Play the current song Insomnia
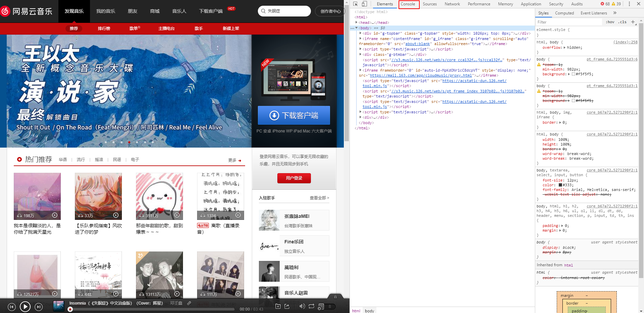 (x=25, y=307)
